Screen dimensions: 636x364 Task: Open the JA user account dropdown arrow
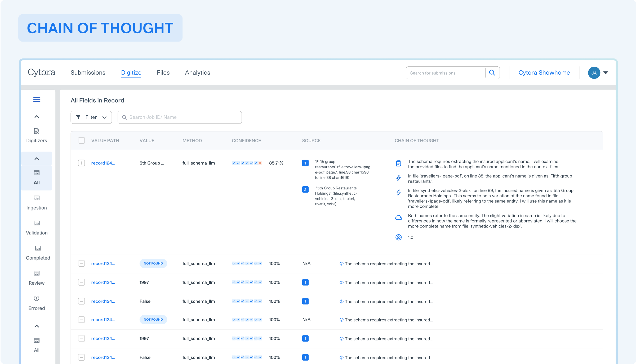(606, 73)
